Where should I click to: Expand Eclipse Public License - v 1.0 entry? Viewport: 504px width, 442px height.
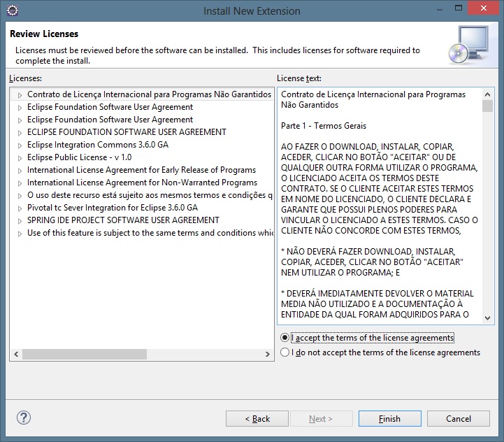click(20, 158)
